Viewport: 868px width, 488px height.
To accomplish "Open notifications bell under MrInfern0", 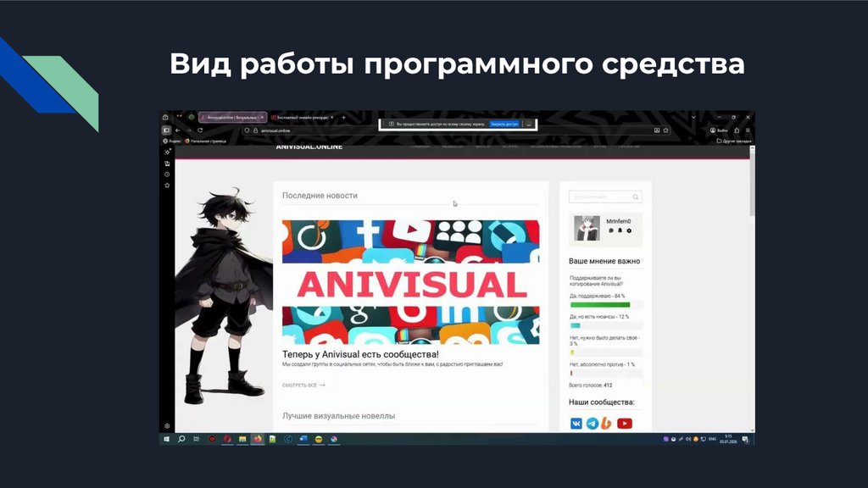I will [620, 230].
